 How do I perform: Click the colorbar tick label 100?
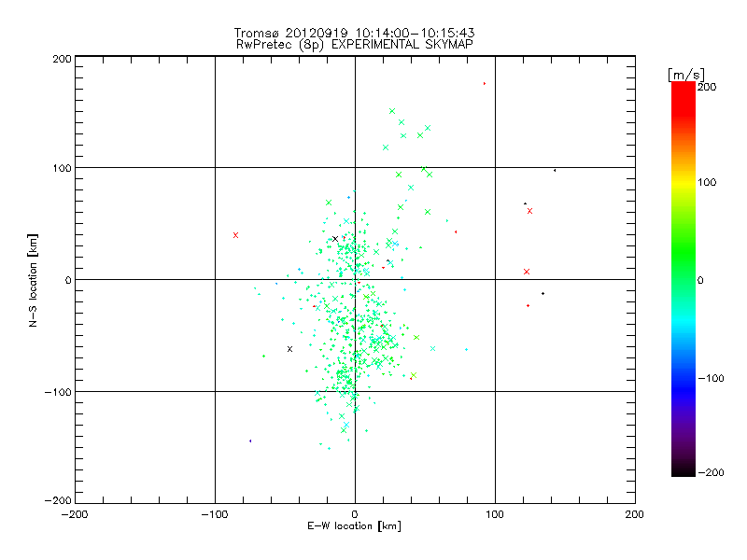pos(707,182)
